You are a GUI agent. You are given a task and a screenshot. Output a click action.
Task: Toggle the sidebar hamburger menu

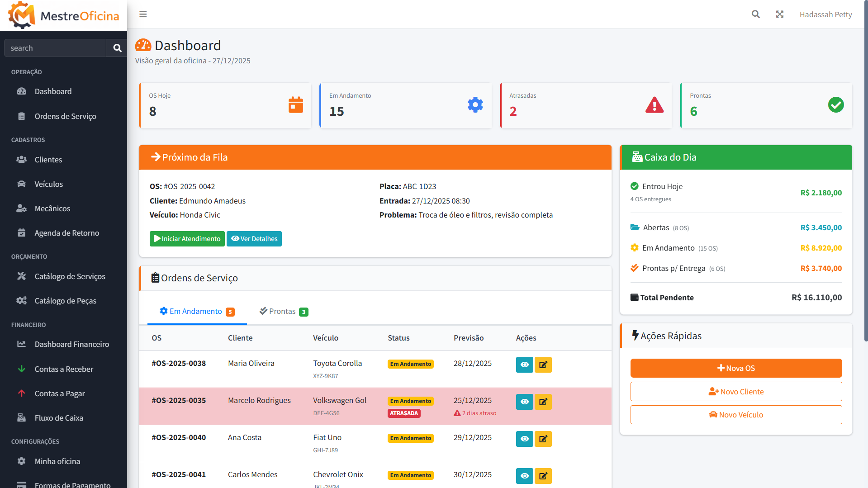tap(143, 14)
